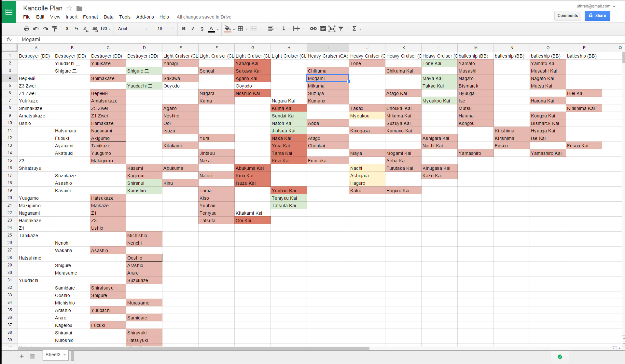Open the cell borders menu
This screenshot has width=625, height=364.
point(241,29)
